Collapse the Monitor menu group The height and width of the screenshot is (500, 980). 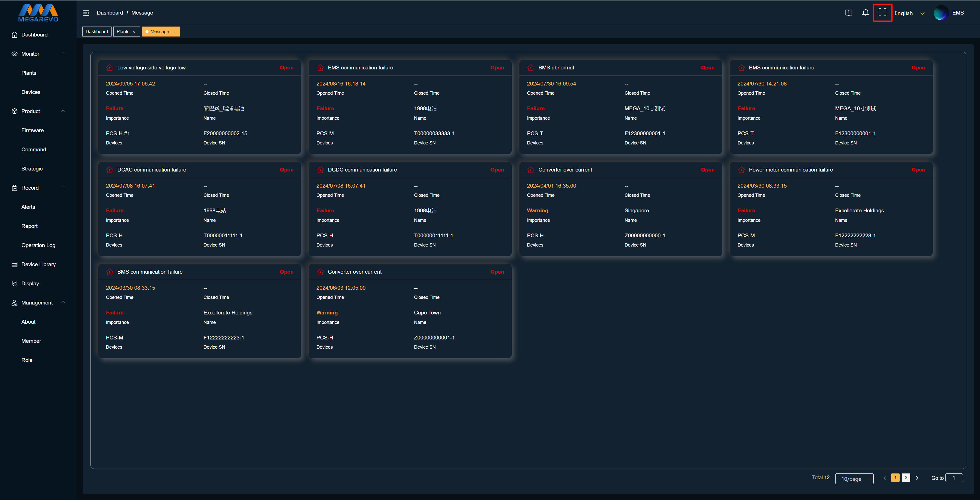(x=63, y=53)
